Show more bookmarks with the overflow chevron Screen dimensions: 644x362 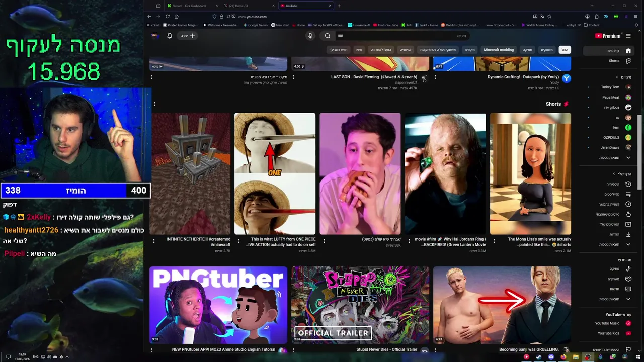tap(636, 25)
